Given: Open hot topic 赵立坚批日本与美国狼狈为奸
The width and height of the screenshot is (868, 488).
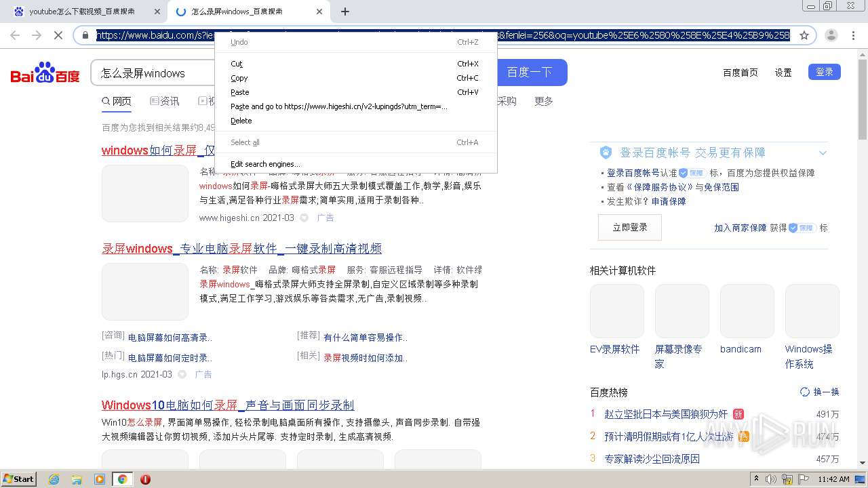Looking at the screenshot, I should click(x=666, y=414).
